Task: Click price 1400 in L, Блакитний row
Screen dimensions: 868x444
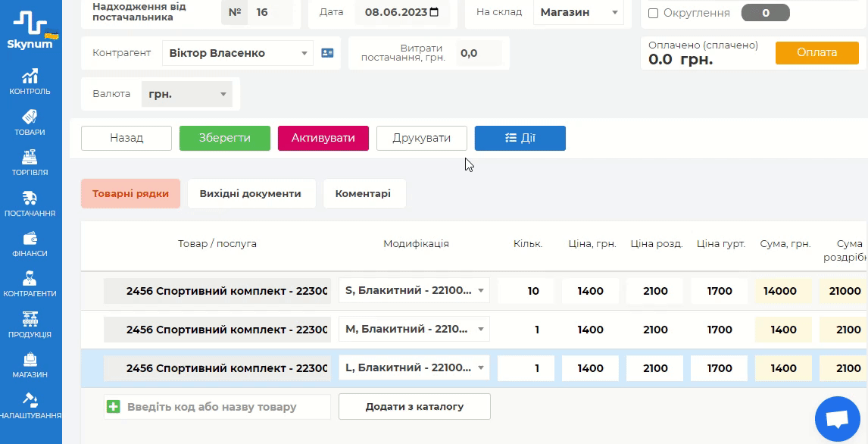Action: pos(590,368)
